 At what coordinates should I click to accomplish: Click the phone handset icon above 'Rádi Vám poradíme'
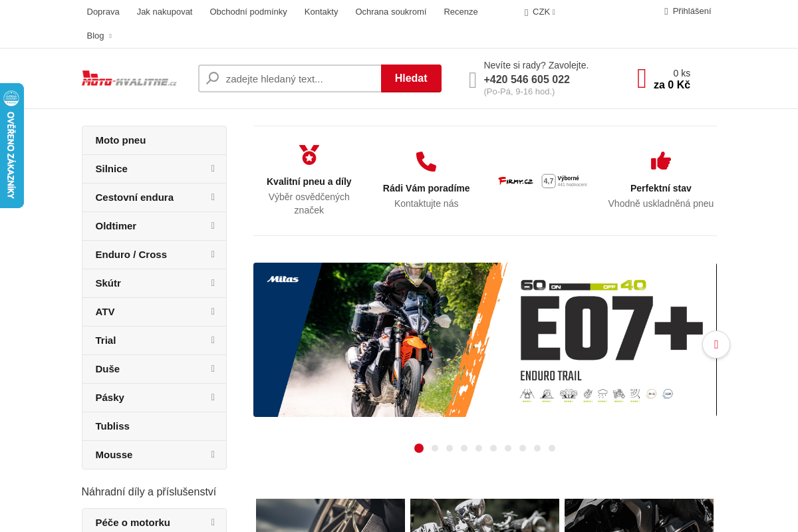pos(426,160)
